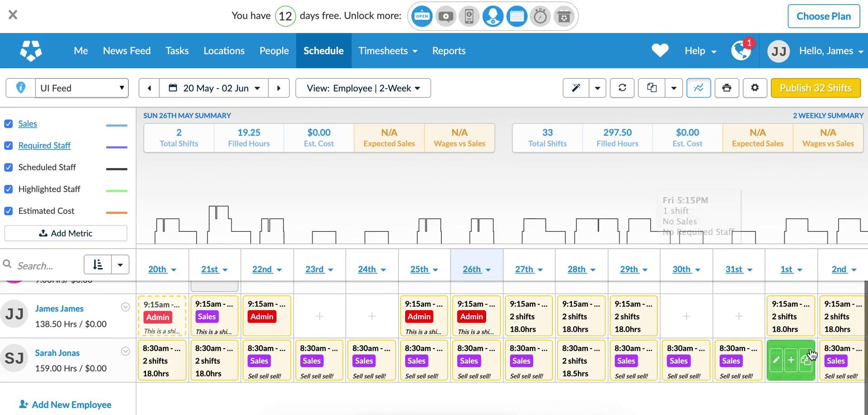This screenshot has width=868, height=415.
Task: Uncheck the Sales metric checkbox
Action: point(9,124)
